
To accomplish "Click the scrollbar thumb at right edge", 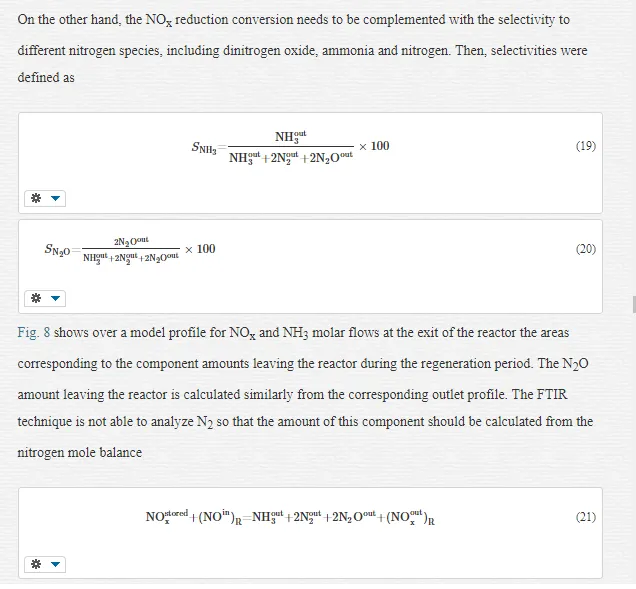I will pos(634,305).
